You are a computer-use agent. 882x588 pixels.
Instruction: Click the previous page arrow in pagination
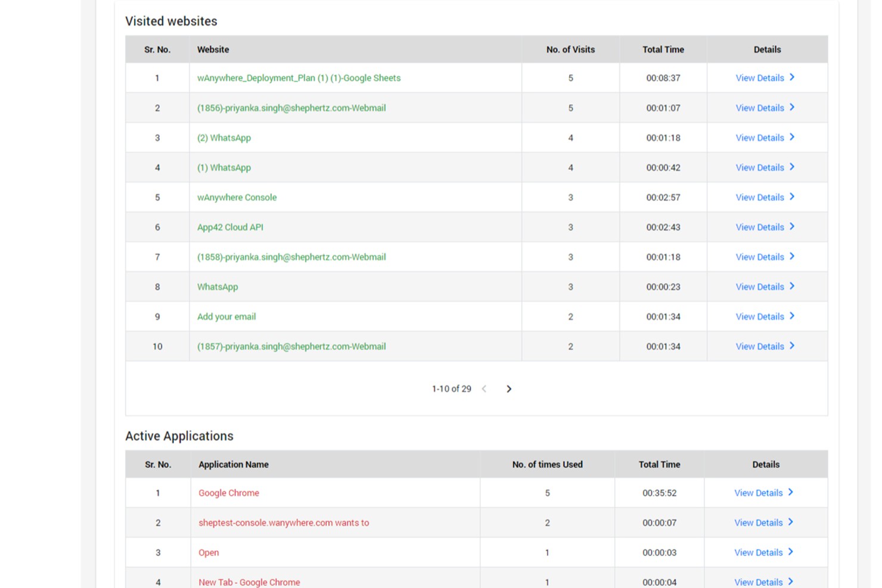tap(484, 389)
